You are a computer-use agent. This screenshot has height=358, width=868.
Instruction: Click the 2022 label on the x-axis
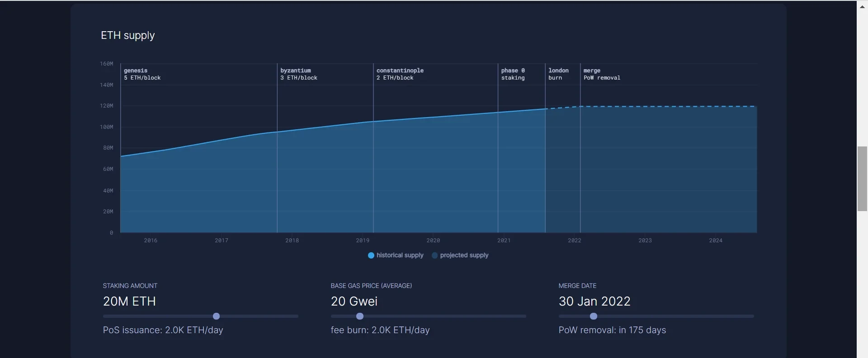[x=574, y=240]
